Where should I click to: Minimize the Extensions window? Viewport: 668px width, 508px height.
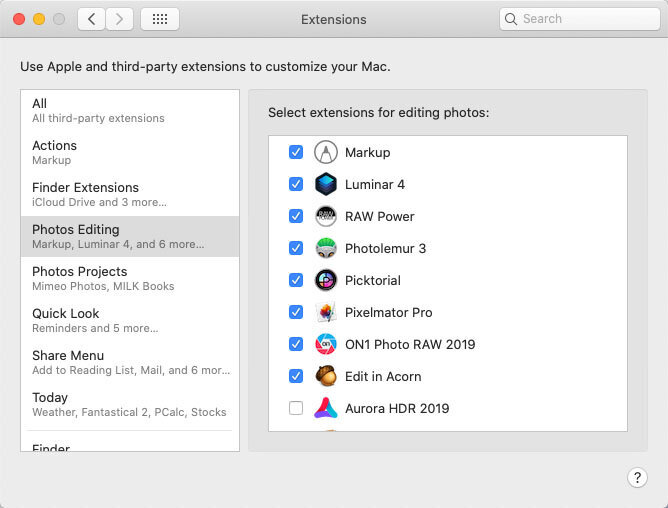pyautogui.click(x=39, y=19)
